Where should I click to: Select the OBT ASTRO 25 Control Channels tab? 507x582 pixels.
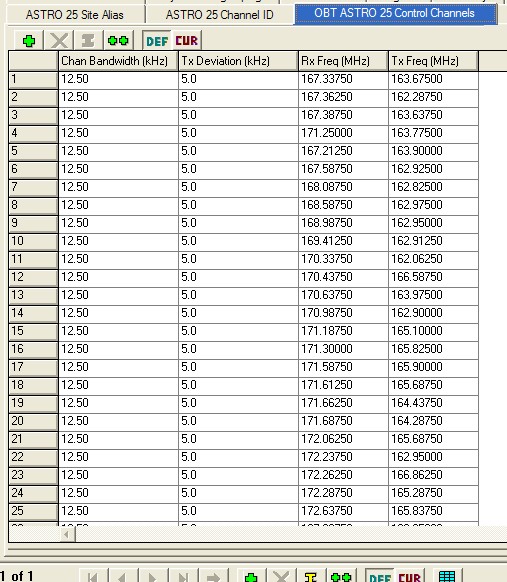tap(395, 13)
